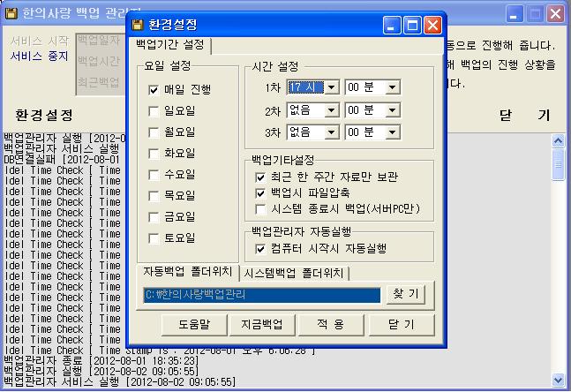This screenshot has height=392, width=571.
Task: Enable the 월요일 checkbox
Action: tap(154, 132)
